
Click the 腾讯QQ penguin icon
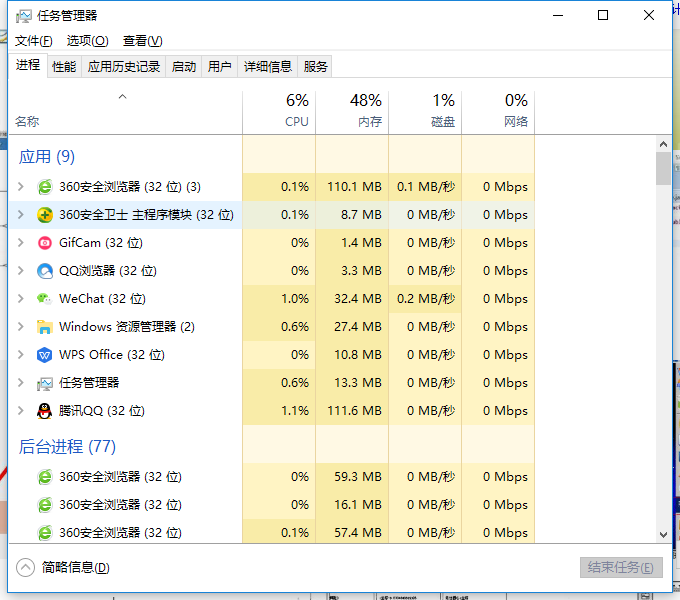45,411
